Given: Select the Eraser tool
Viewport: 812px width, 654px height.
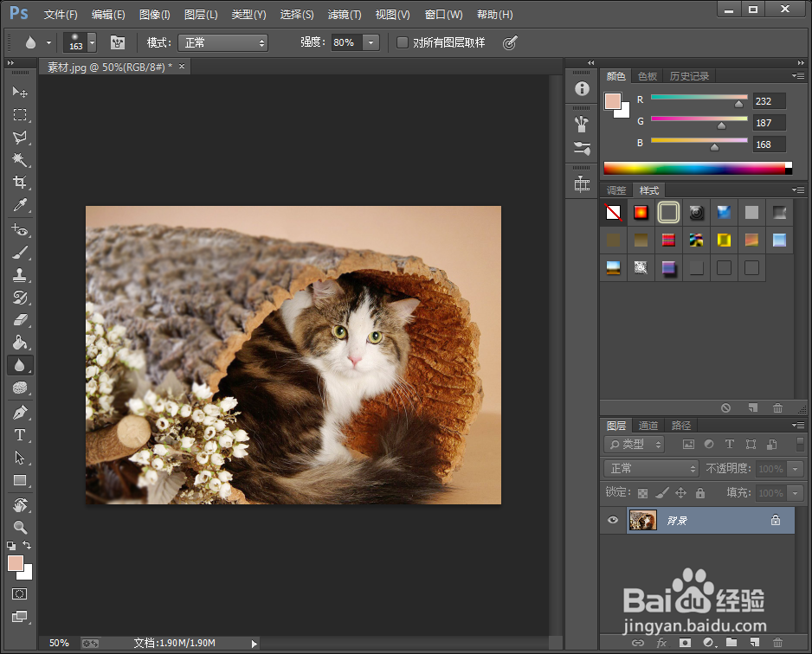Looking at the screenshot, I should pyautogui.click(x=20, y=320).
